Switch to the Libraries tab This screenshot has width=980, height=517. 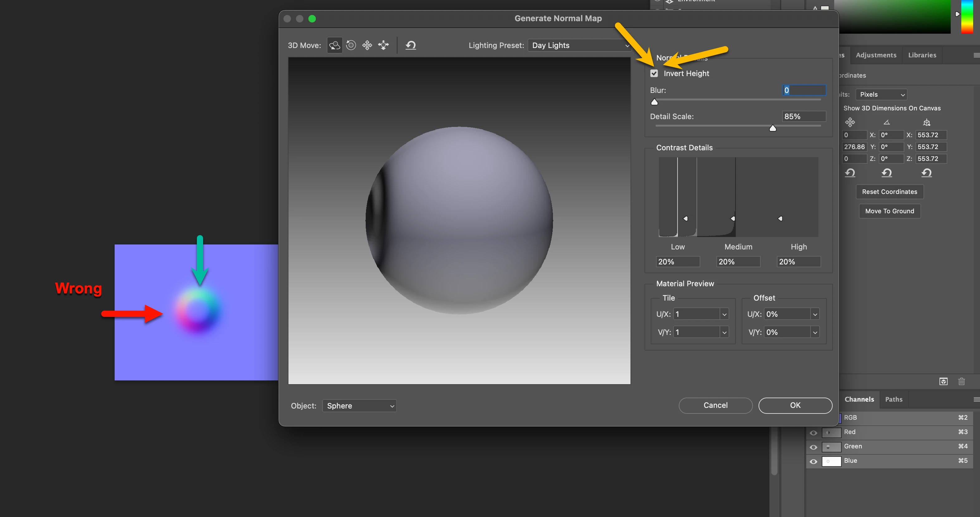(922, 55)
